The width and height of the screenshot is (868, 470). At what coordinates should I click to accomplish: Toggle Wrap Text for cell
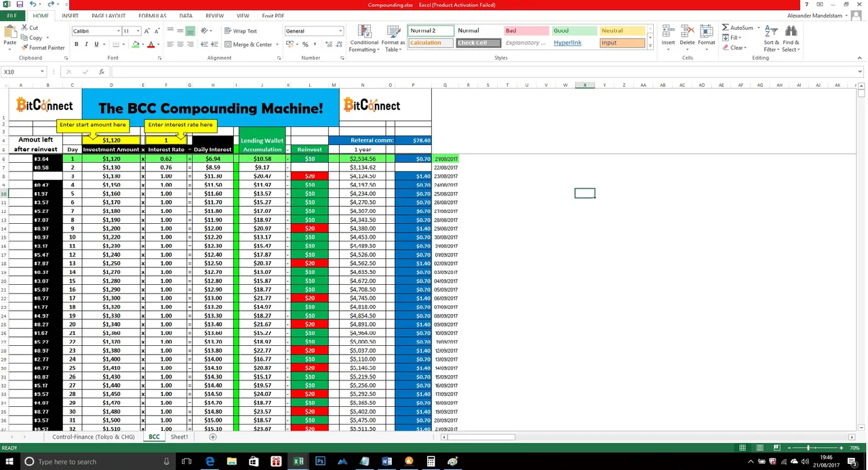[x=241, y=31]
